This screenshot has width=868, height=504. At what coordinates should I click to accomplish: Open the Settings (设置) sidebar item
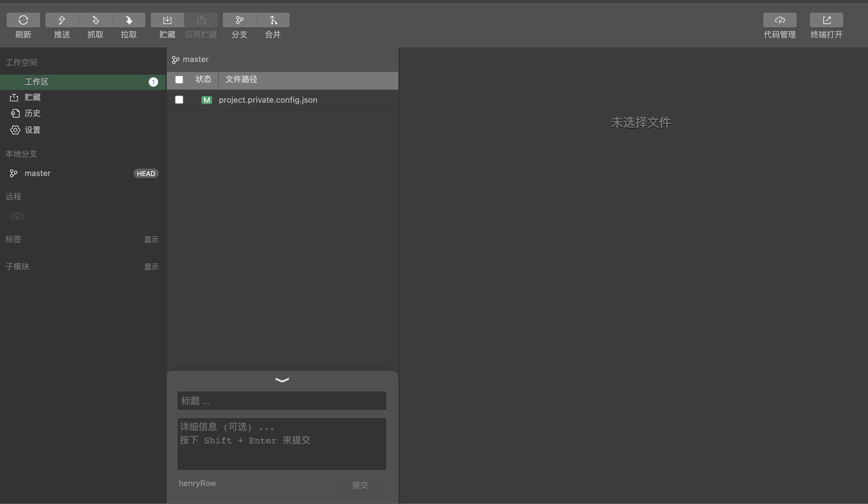[32, 130]
